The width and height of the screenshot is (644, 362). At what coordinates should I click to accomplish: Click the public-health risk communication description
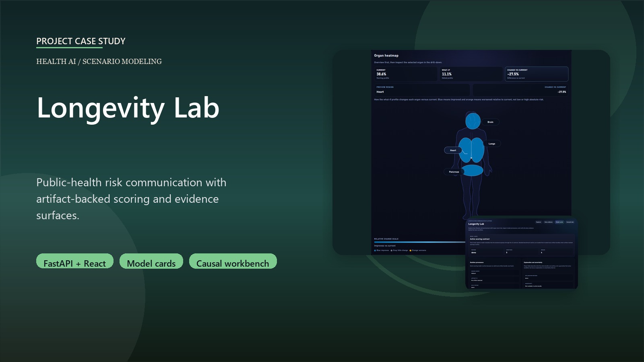point(131,199)
